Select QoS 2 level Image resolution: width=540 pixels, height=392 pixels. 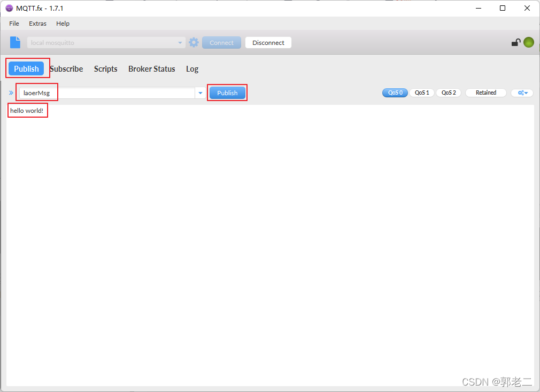point(449,93)
